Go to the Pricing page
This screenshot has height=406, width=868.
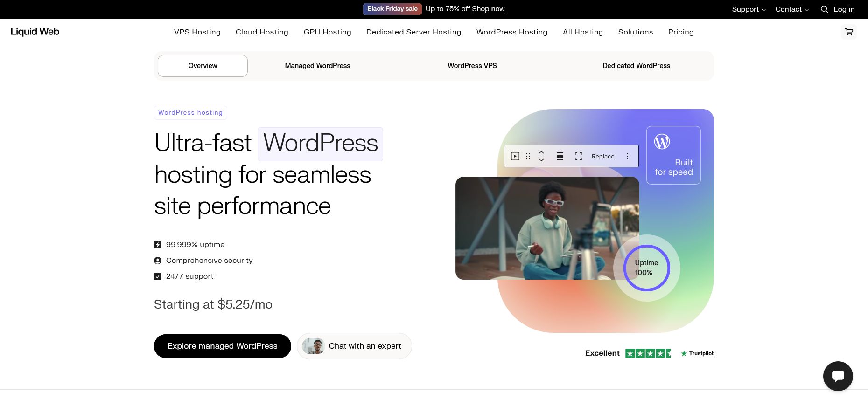click(x=681, y=32)
